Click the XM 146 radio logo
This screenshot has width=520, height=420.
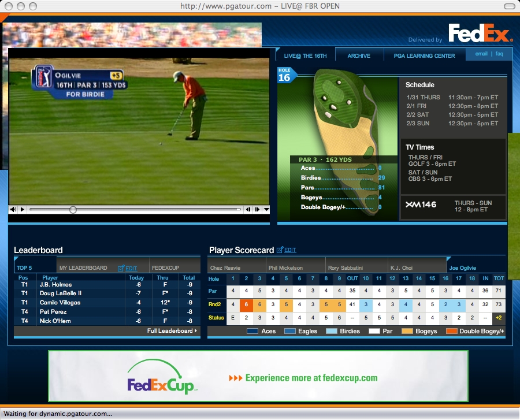click(421, 205)
